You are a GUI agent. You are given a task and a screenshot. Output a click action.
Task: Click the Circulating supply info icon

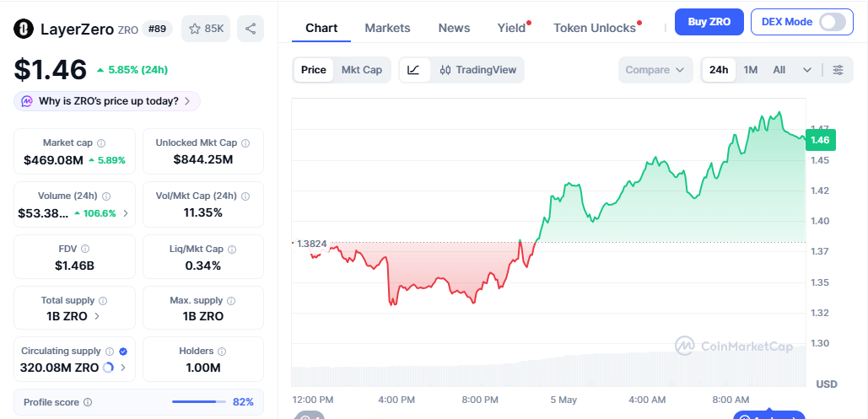click(x=110, y=351)
